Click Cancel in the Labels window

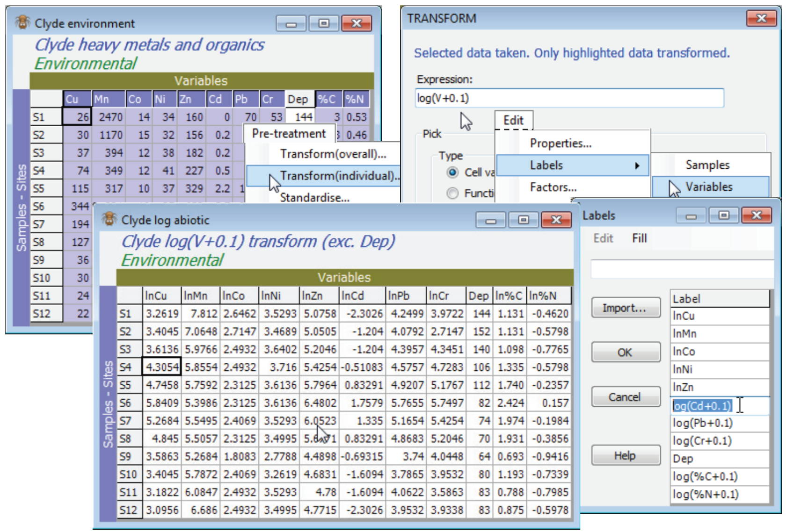point(626,397)
